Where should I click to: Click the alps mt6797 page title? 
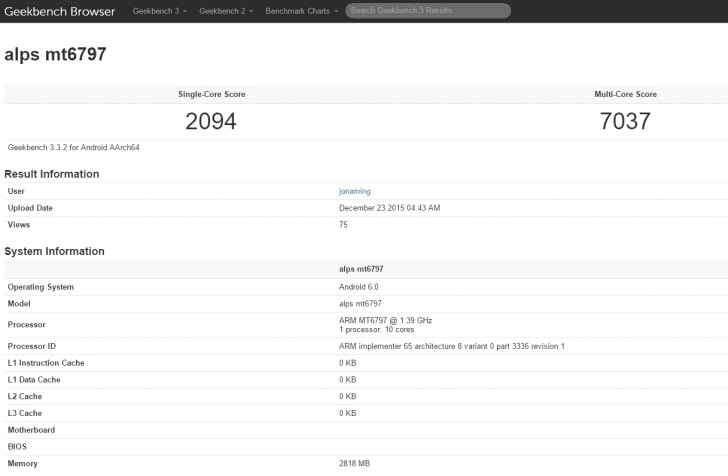[x=56, y=55]
